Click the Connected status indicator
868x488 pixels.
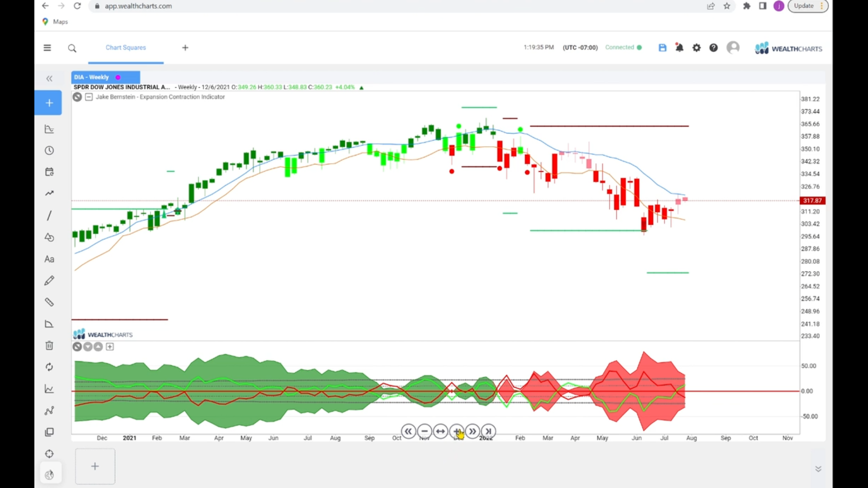pyautogui.click(x=623, y=47)
